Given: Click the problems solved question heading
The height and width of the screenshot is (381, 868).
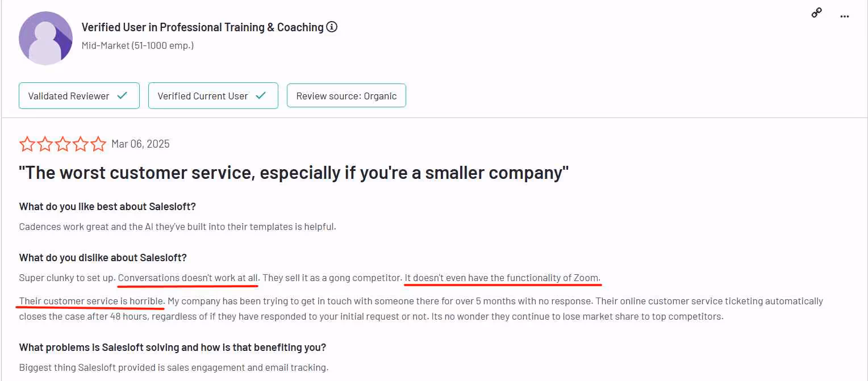Looking at the screenshot, I should pos(172,347).
